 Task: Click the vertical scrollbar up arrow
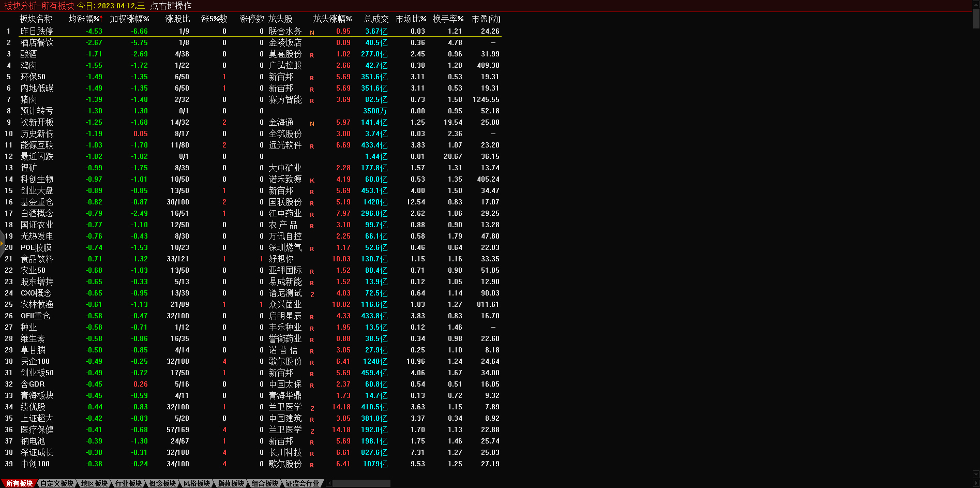point(976,4)
